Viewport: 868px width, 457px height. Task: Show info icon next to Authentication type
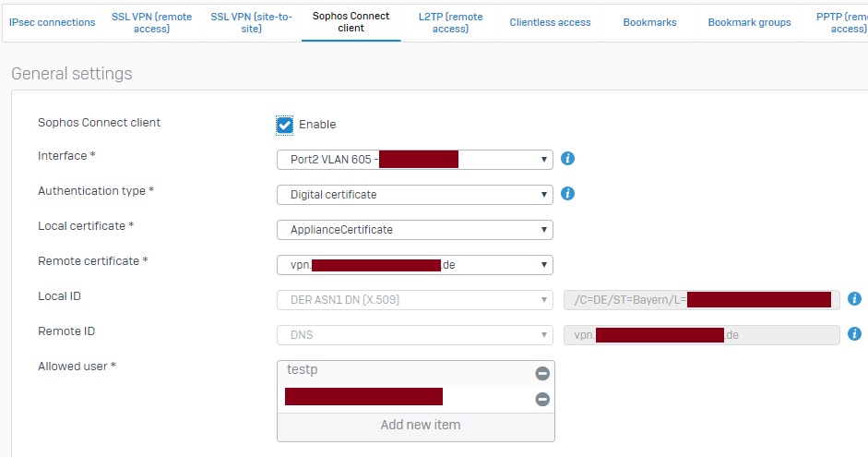567,193
